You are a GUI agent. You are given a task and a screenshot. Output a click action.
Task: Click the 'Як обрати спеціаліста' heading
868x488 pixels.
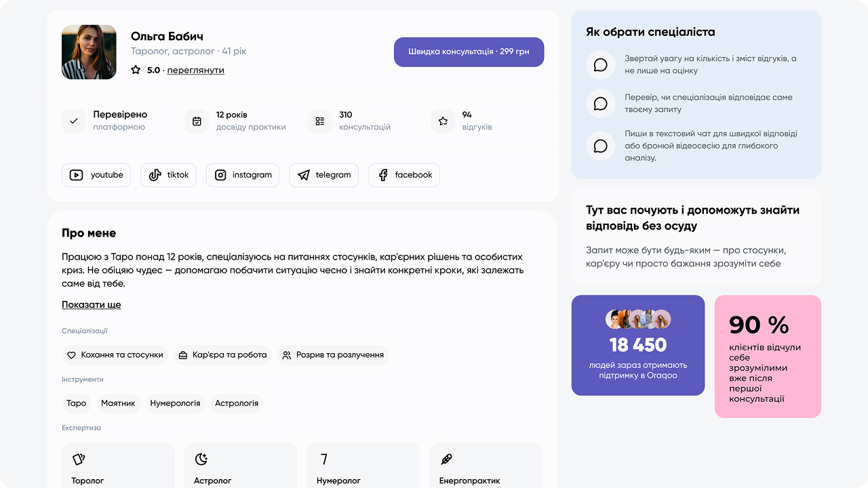(650, 32)
